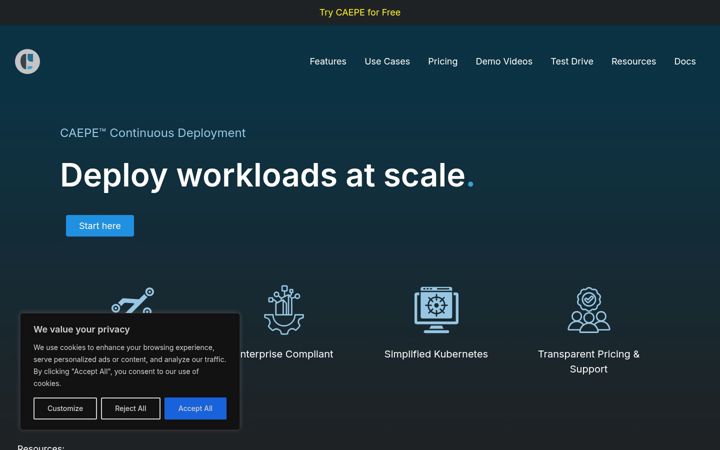720x450 pixels.
Task: Click the Transparent Pricing & Support team icon
Action: click(589, 310)
